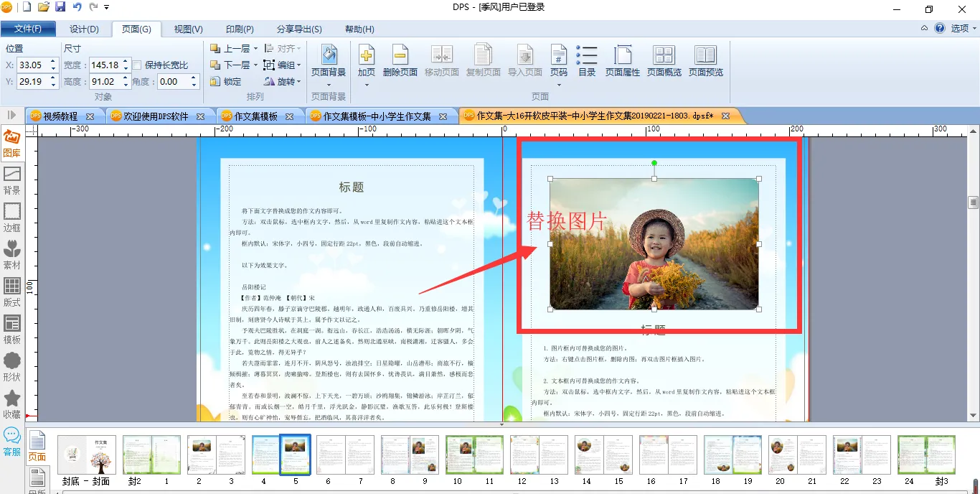The height and width of the screenshot is (494, 980).
Task: Expand the 下一层 send backward dropdown
Action: pos(255,65)
